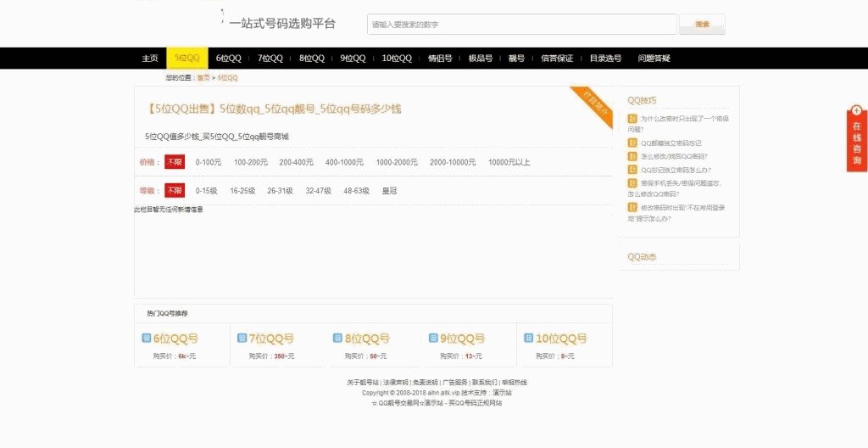The height and width of the screenshot is (448, 868).
Task: Select the 不限 level filter
Action: click(175, 190)
